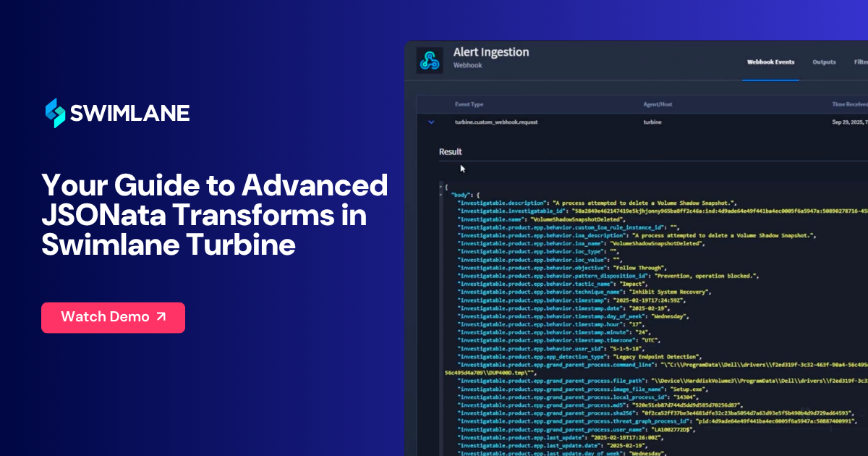Click the Alert Ingestion title

491,52
